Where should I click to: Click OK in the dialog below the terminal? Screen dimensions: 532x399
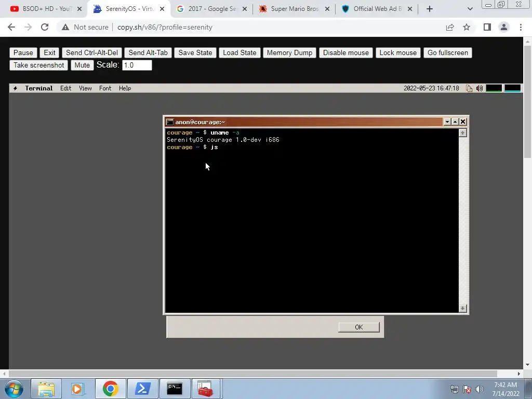[x=358, y=327]
